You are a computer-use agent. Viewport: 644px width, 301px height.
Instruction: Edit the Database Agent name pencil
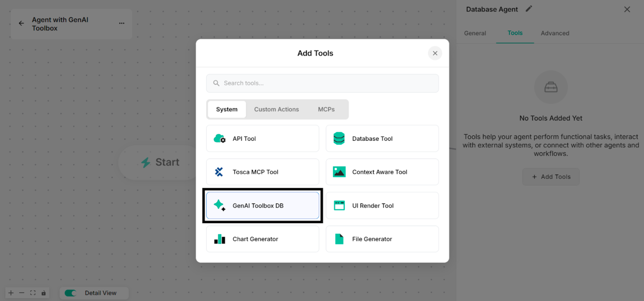tap(529, 9)
